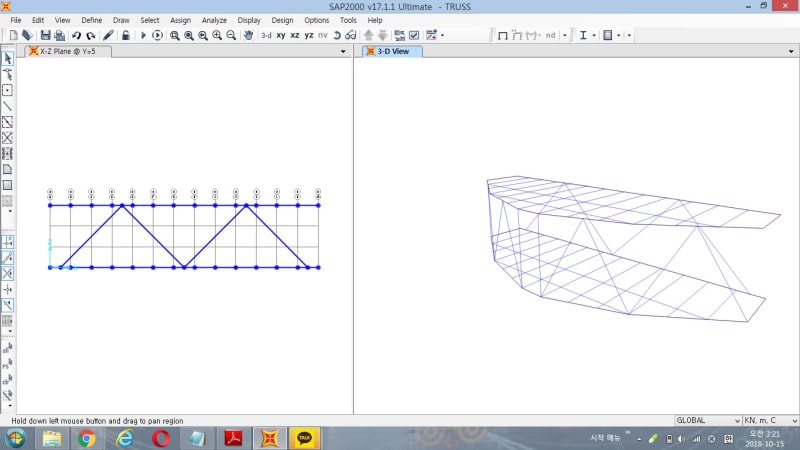Image resolution: width=800 pixels, height=450 pixels.
Task: Open the Design menu
Action: (282, 20)
